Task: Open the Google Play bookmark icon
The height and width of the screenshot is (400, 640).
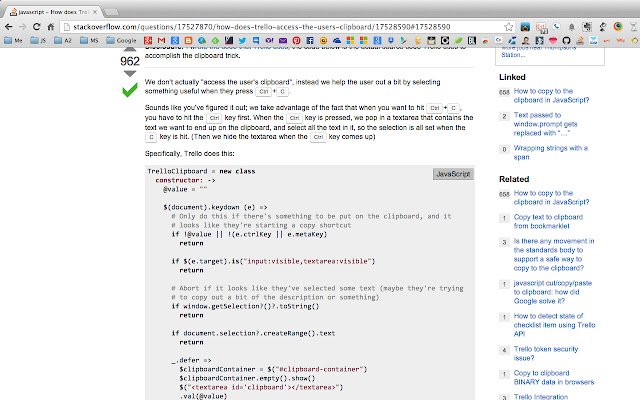Action: point(404,40)
